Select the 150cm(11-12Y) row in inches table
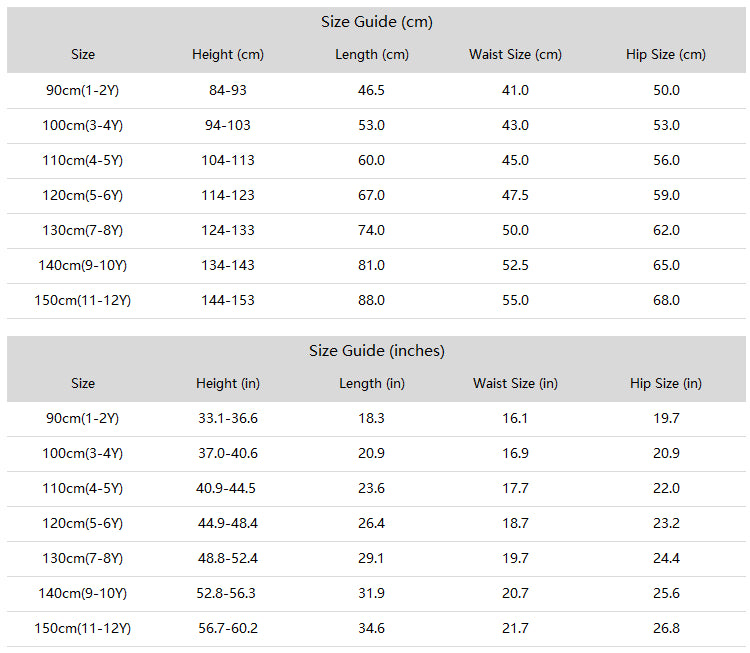Viewport: 750px width, 653px height. pos(376,629)
